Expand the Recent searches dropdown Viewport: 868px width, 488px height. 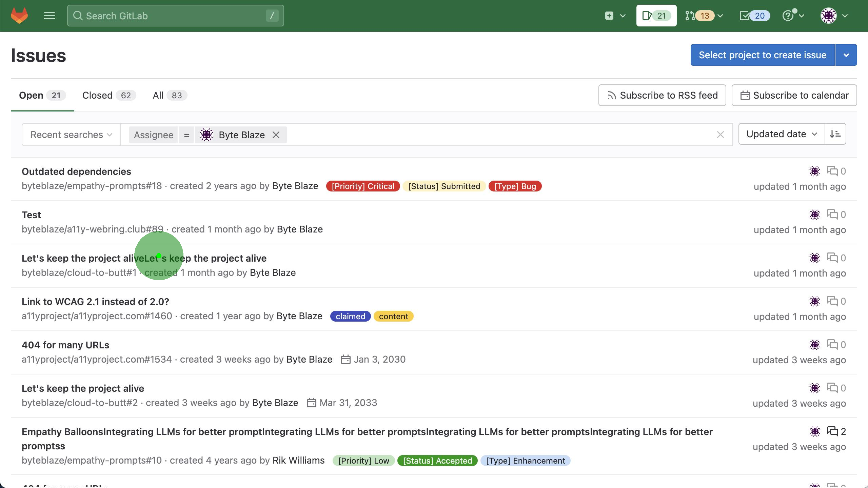[x=71, y=135]
